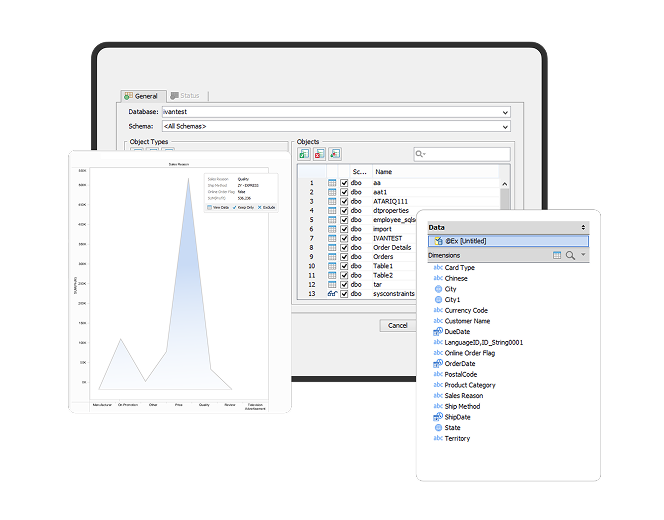
Task: Select the LanguageID,ID_String0001 dimension
Action: [484, 343]
